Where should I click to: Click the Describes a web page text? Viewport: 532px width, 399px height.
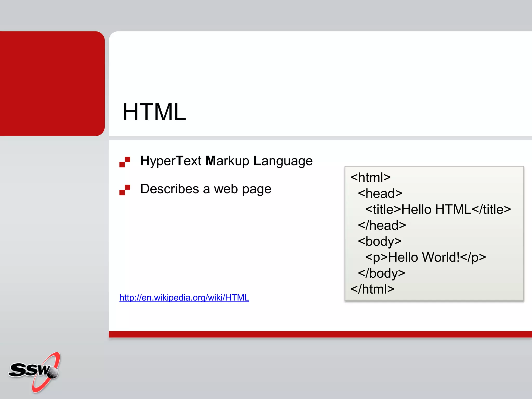(206, 189)
